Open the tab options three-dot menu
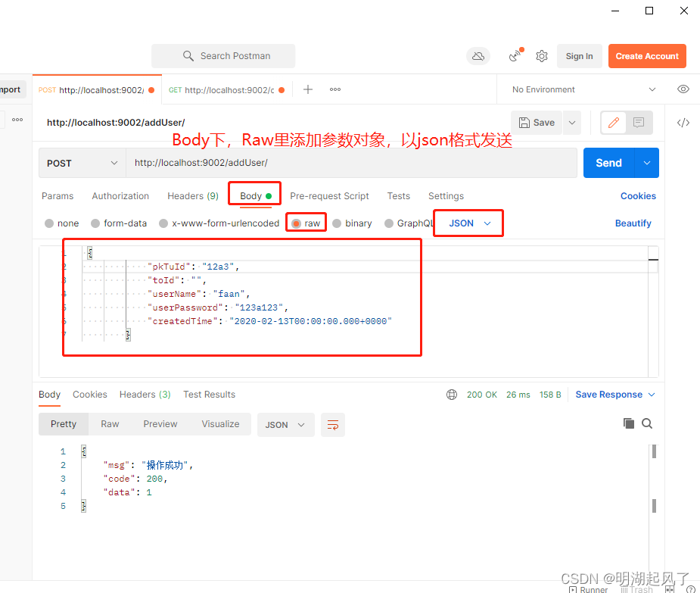700x593 pixels. [x=334, y=89]
